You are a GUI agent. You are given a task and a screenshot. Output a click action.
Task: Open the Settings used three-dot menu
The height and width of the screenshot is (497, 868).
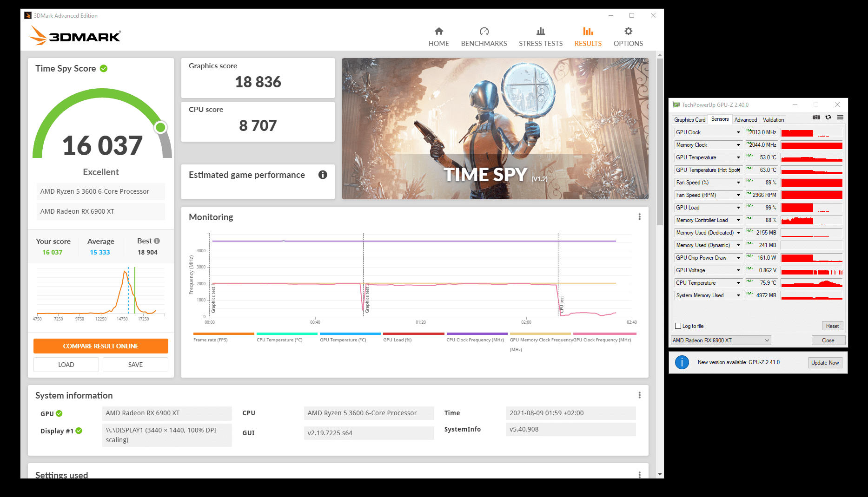coord(639,474)
